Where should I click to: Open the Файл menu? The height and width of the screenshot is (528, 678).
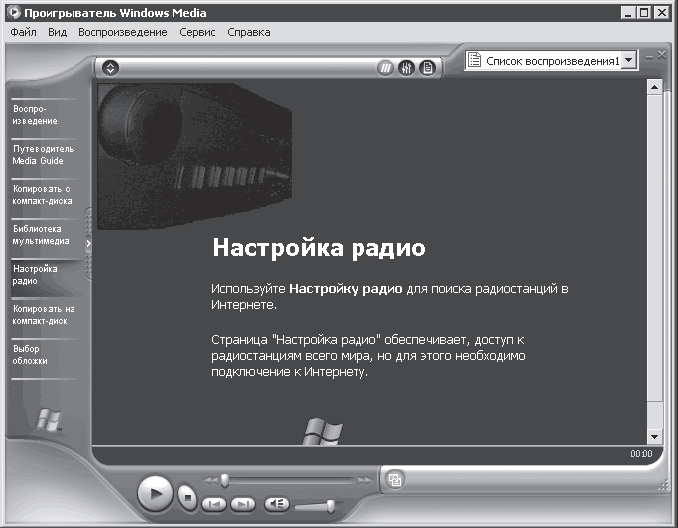23,32
